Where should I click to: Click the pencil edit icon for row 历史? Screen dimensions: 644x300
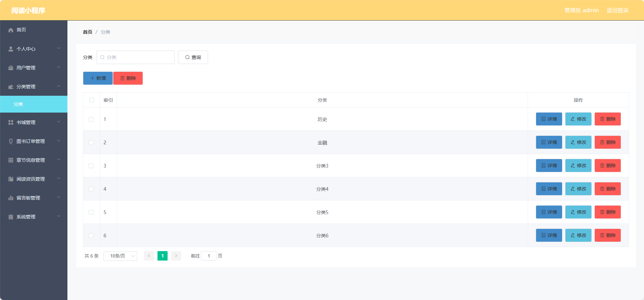click(573, 119)
